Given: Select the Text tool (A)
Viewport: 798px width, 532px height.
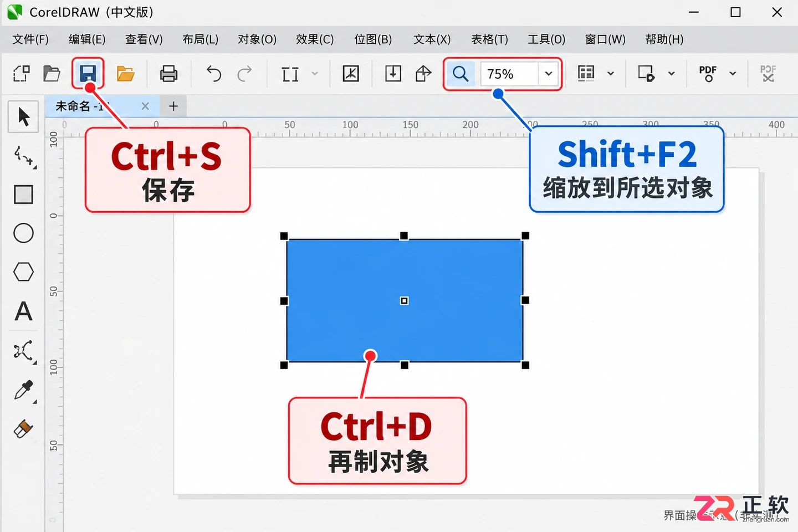Looking at the screenshot, I should click(x=23, y=311).
